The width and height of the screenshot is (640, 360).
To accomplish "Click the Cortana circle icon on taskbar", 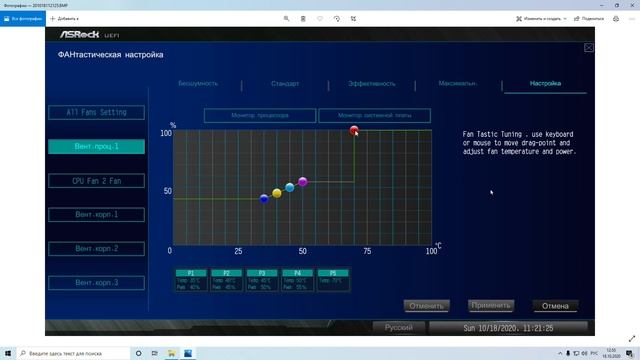I will click(x=139, y=353).
